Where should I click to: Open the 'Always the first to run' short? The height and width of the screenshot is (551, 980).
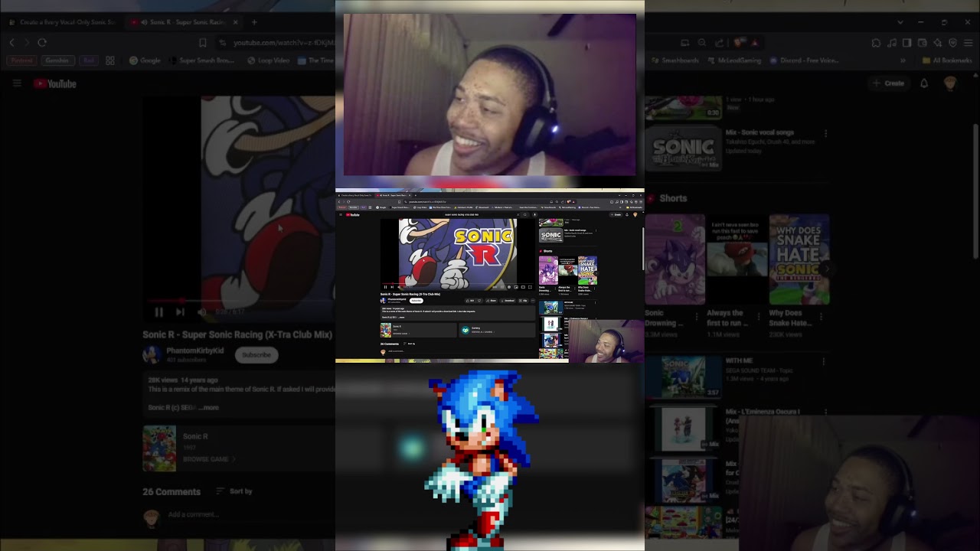coord(737,259)
